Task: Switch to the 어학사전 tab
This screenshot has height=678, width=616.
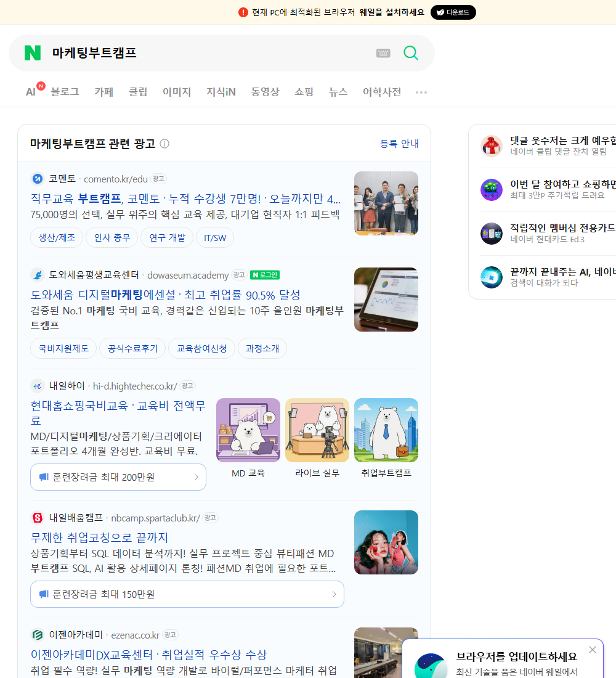Action: (x=382, y=92)
